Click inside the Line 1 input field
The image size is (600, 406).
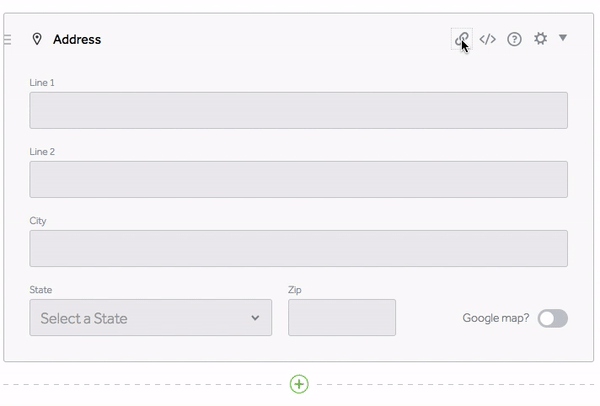[x=298, y=110]
